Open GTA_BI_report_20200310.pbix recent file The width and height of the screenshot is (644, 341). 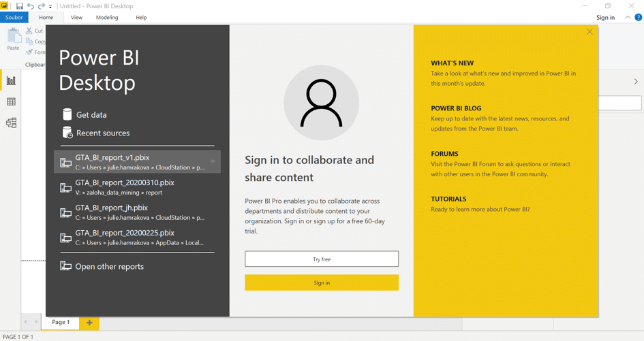point(137,187)
